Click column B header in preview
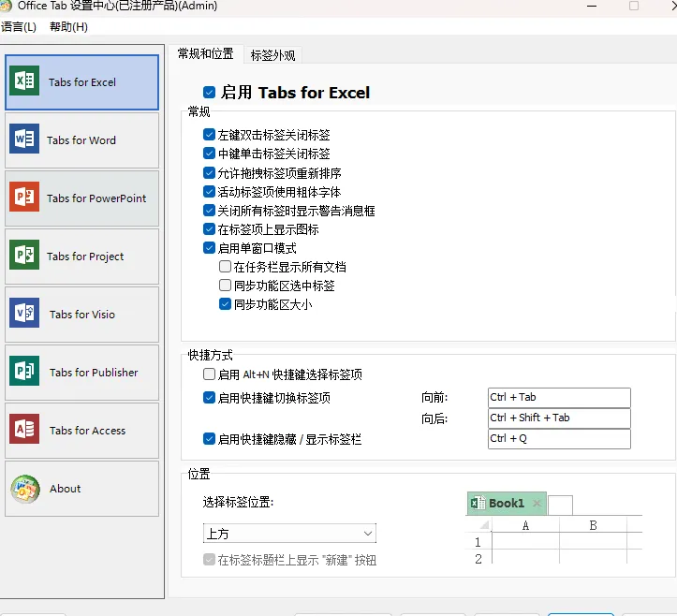Image resolution: width=677 pixels, height=616 pixels. pyautogui.click(x=593, y=525)
